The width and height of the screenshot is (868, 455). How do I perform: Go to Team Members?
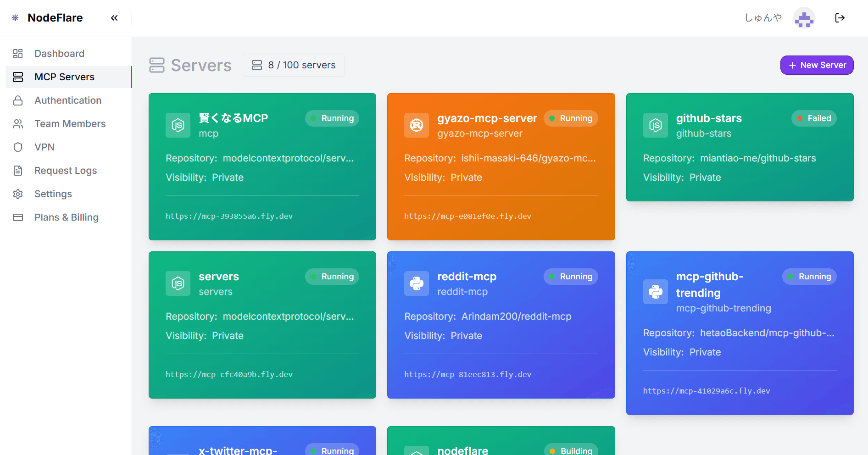69,124
